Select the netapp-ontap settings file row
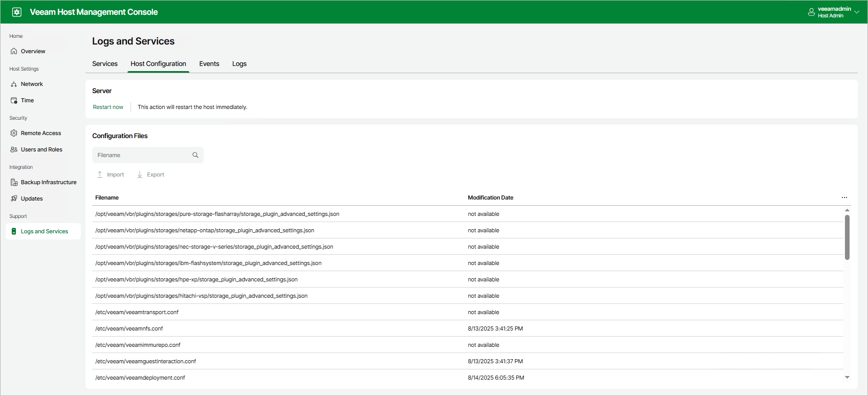Screen dimensions: 868x396 click(468, 230)
